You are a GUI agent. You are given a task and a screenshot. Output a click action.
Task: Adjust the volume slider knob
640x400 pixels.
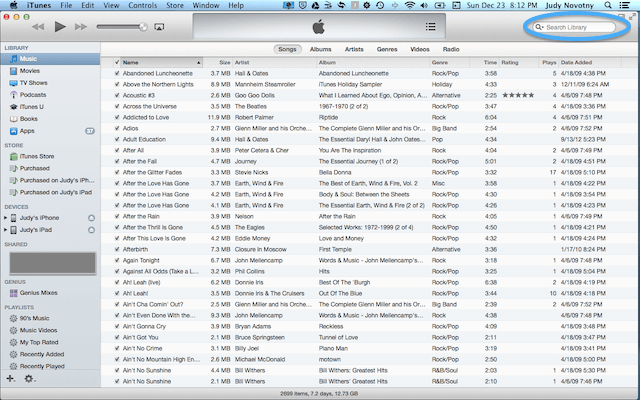point(143,27)
